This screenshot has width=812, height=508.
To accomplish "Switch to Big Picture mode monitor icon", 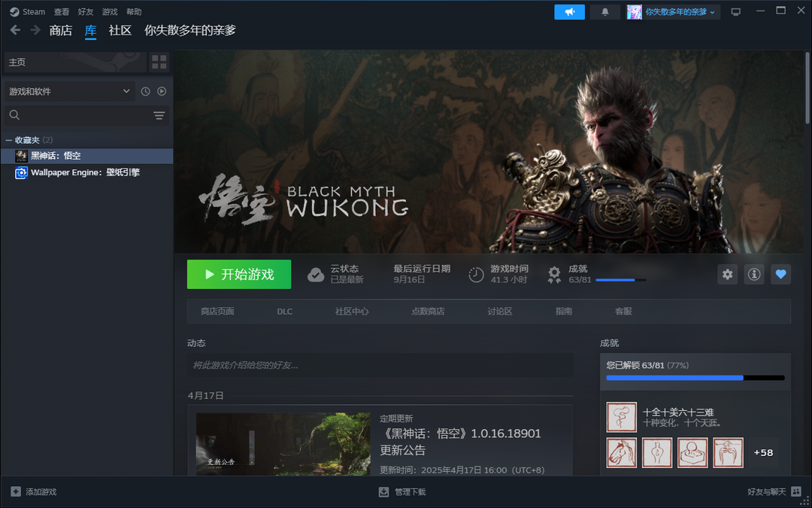I will pos(736,12).
